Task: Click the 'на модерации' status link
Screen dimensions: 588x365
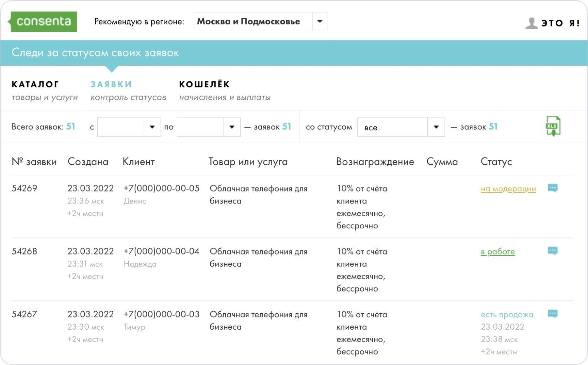Action: coord(508,189)
